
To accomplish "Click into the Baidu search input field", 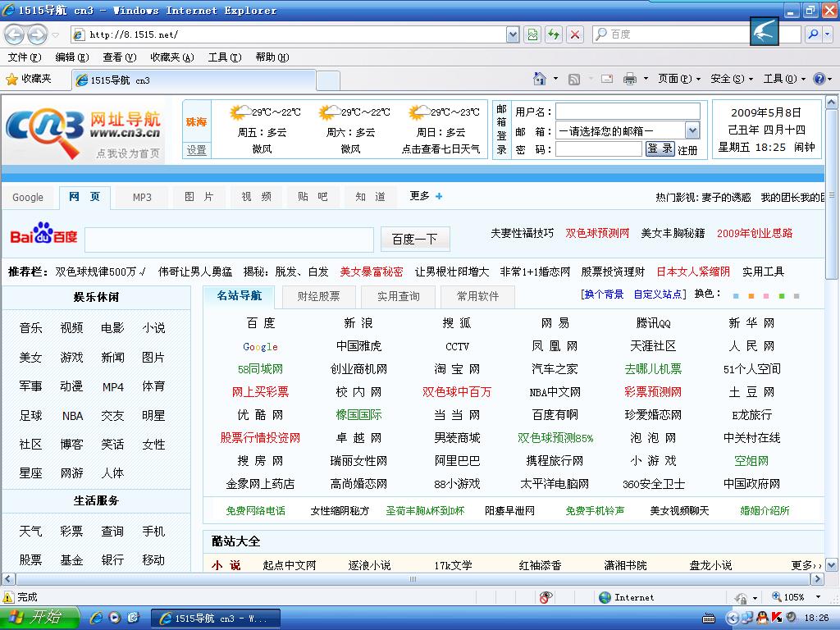I will tap(228, 239).
